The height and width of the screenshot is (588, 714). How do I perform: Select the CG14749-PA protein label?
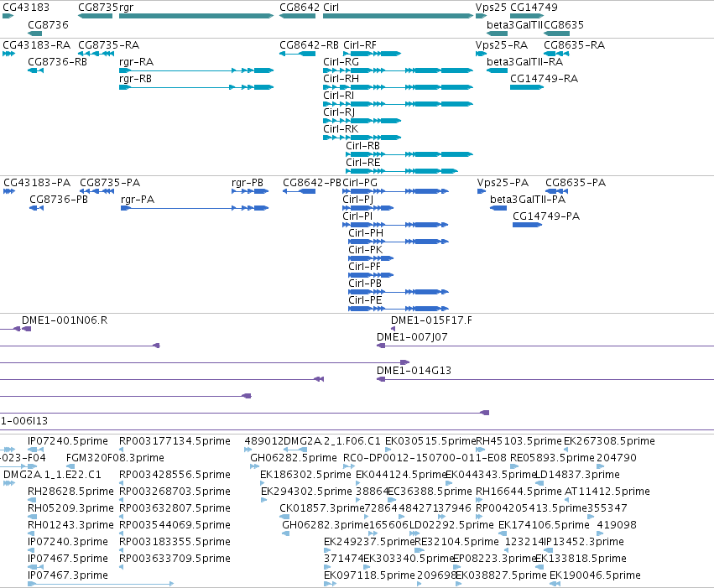546,216
